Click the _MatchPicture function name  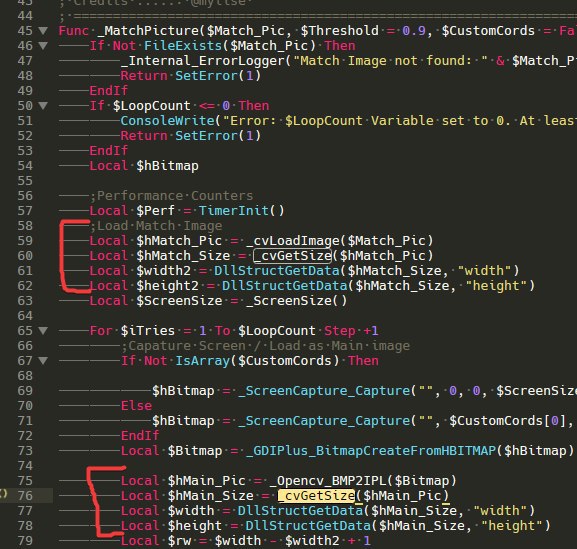pos(148,31)
